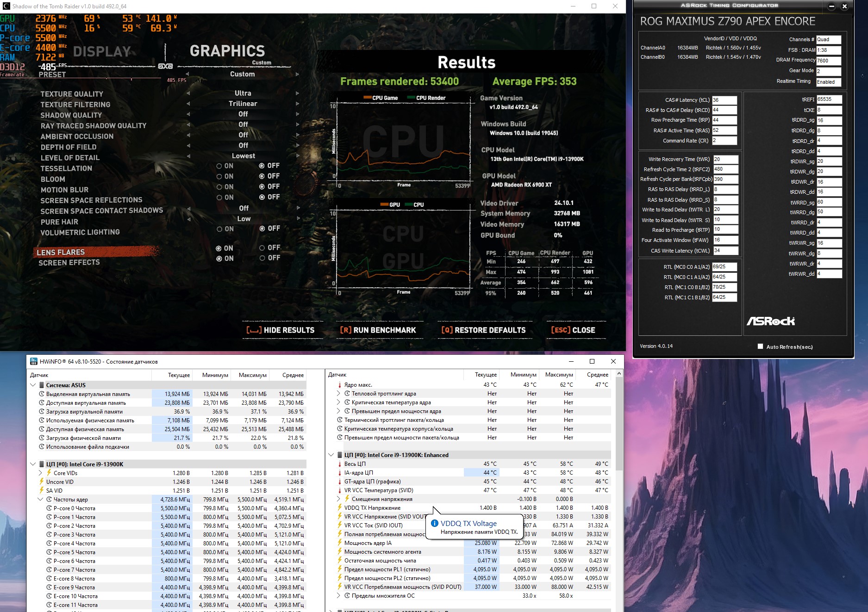The height and width of the screenshot is (612, 868).
Task: Click the CAS# Latency (tCL) value field
Action: pyautogui.click(x=724, y=100)
